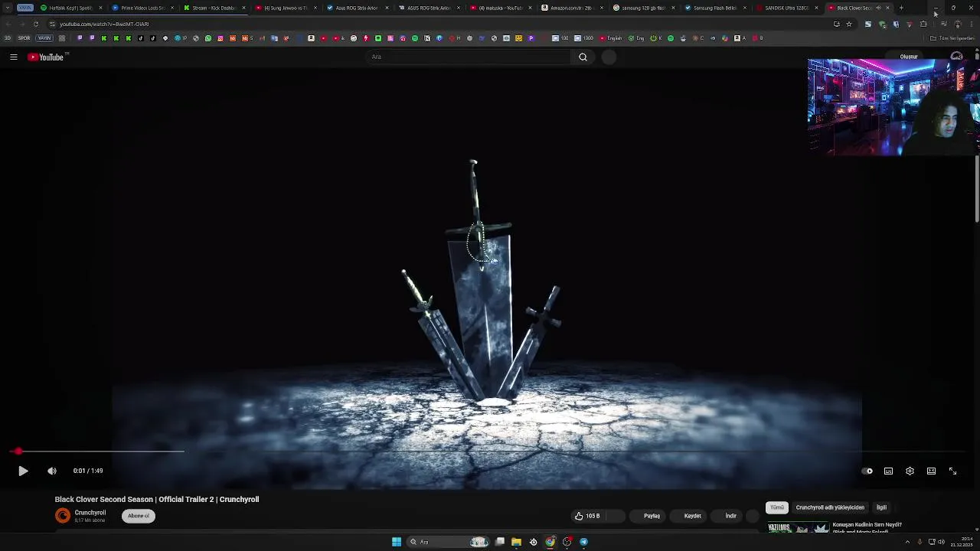Toggle autoplay switch in the player
The width and height of the screenshot is (980, 551).
[x=867, y=471]
